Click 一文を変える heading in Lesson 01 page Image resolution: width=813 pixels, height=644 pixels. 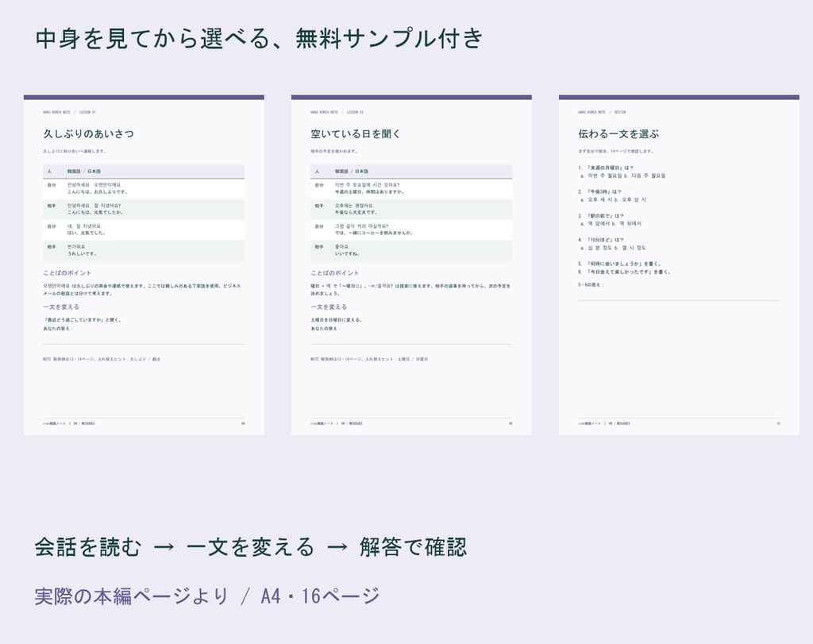pyautogui.click(x=61, y=307)
